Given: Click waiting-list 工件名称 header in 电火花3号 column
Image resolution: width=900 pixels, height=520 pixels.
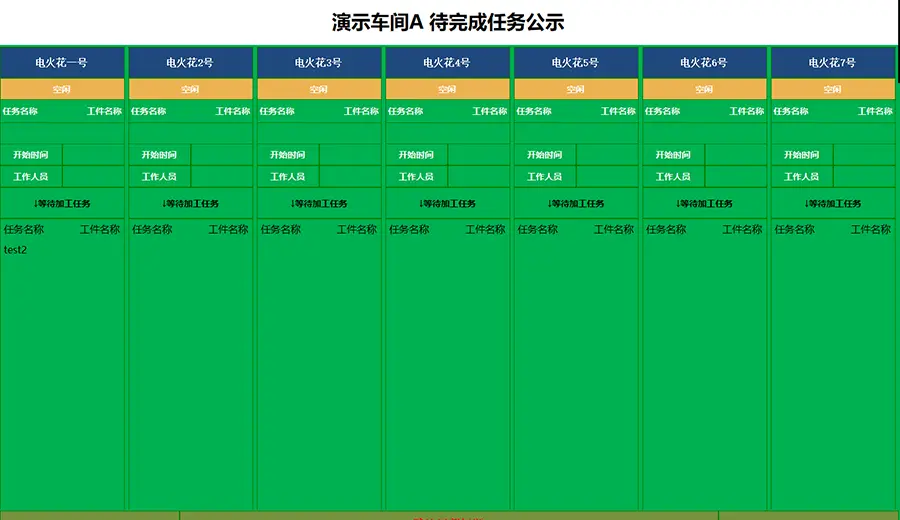Looking at the screenshot, I should click(x=357, y=230).
